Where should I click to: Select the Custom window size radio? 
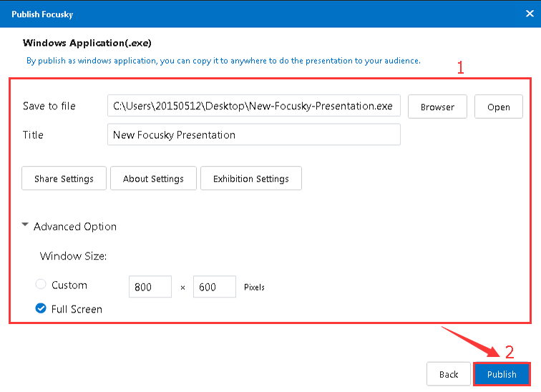pos(41,284)
